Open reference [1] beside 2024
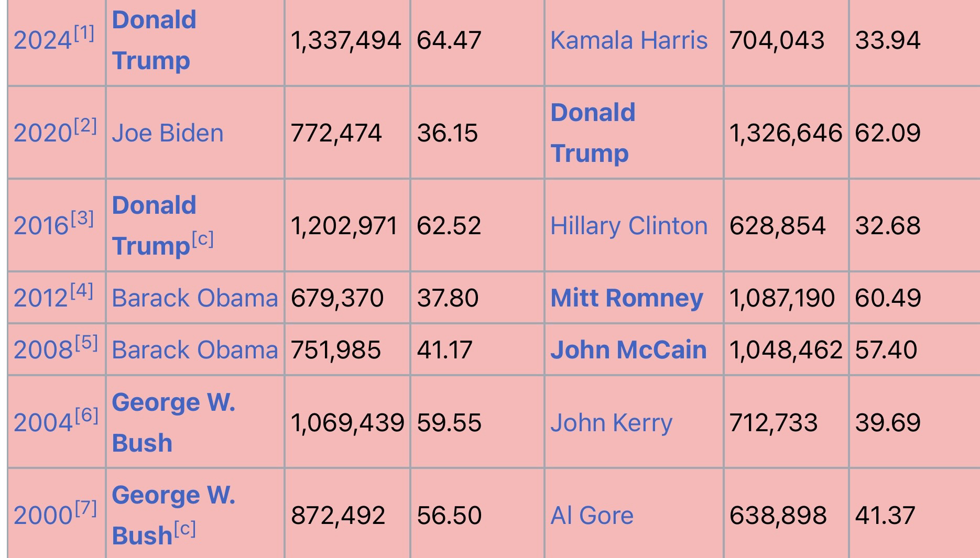Image resolution: width=980 pixels, height=558 pixels. 84,34
